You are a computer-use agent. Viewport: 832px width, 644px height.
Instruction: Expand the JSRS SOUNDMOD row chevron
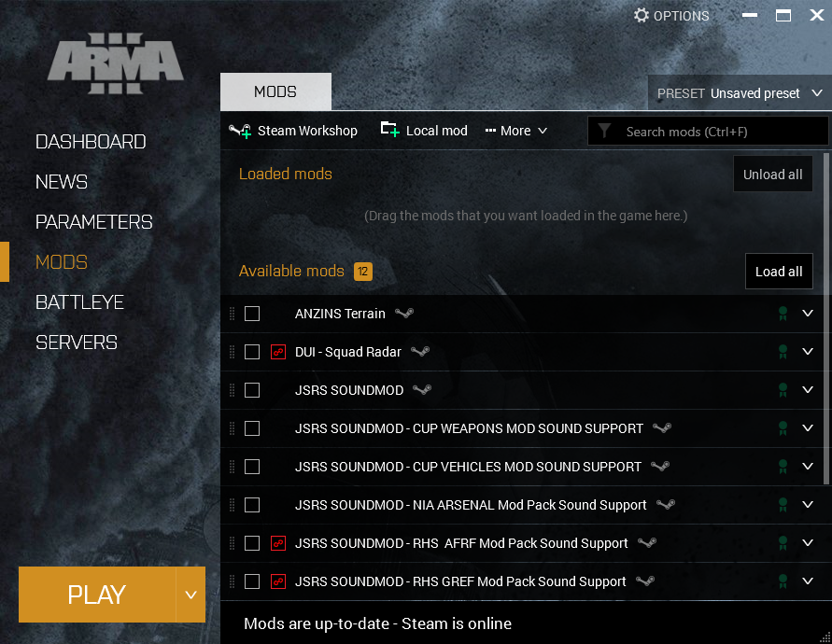[x=808, y=389]
